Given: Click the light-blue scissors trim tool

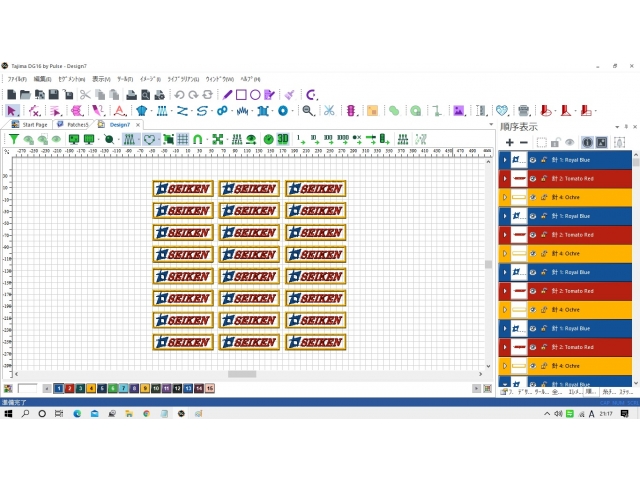Looking at the screenshot, I should pyautogui.click(x=329, y=111).
